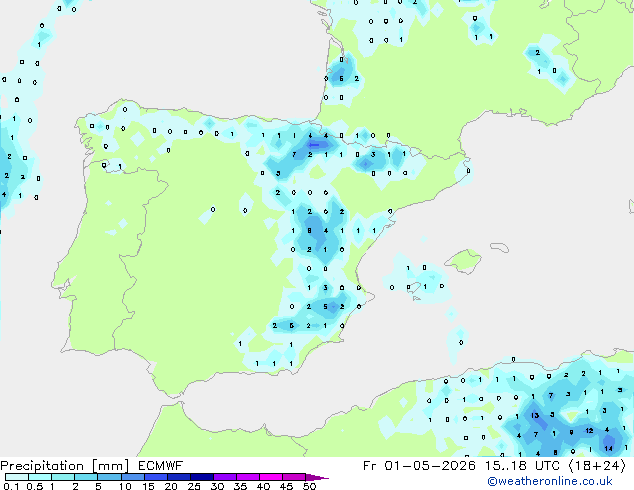The height and width of the screenshot is (490, 634).
Task: Click the 15–20 mm legend swatch
Action: [x=155, y=477]
